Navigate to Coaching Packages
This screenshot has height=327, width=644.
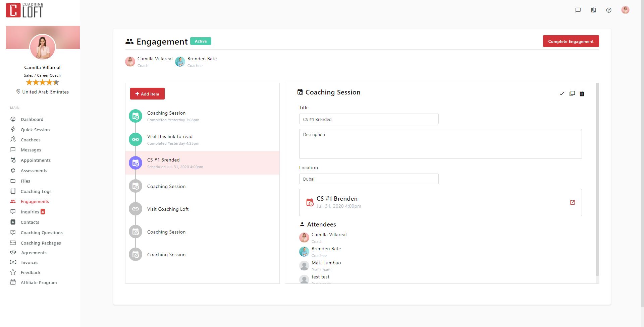click(x=41, y=243)
